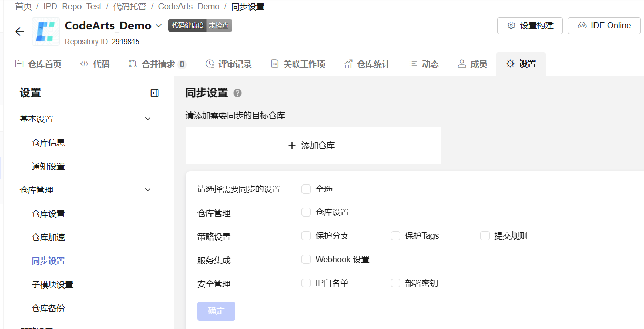Screen dimensions: 644x329
Task: Select the 设置 tab
Action: [x=521, y=64]
